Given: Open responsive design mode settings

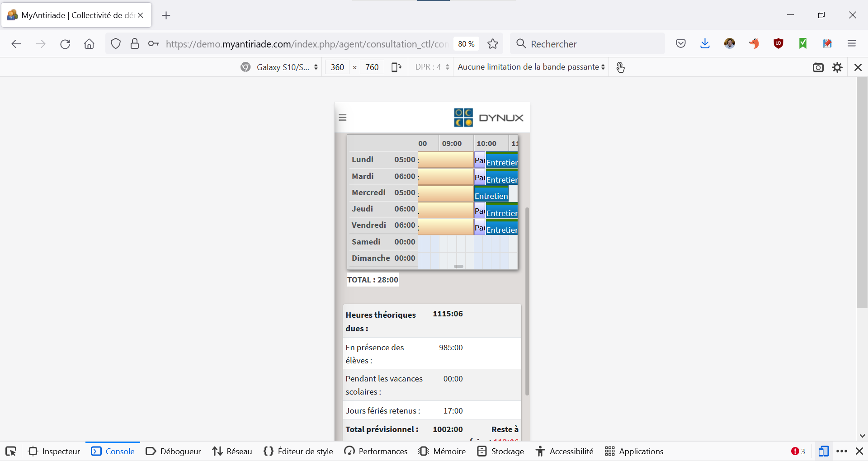Looking at the screenshot, I should [x=837, y=67].
